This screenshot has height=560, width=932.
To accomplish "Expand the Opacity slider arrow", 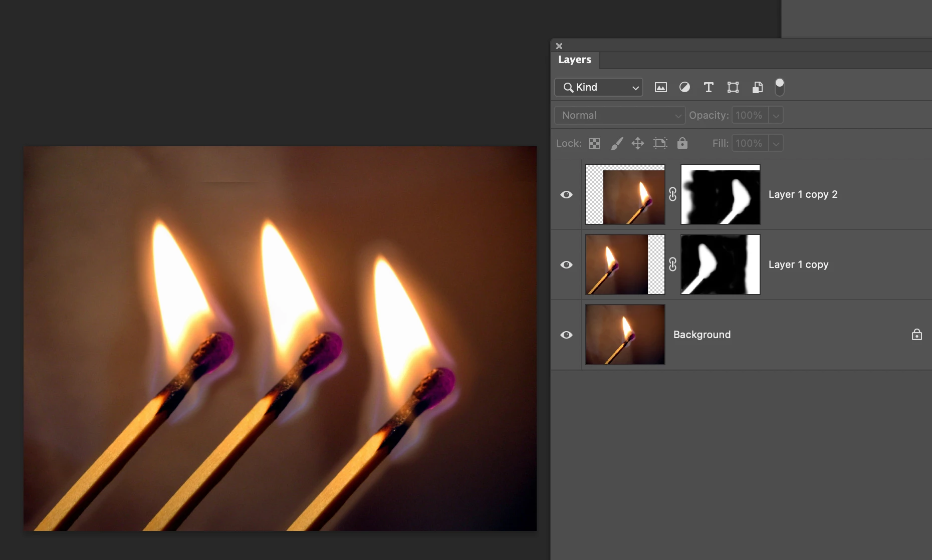I will click(x=776, y=115).
